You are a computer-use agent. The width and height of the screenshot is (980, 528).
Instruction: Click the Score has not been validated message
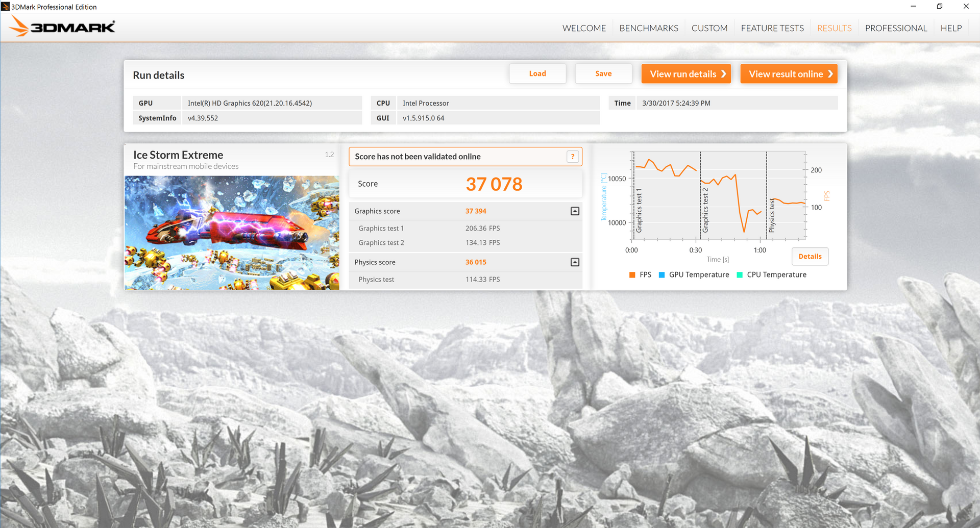pos(418,157)
